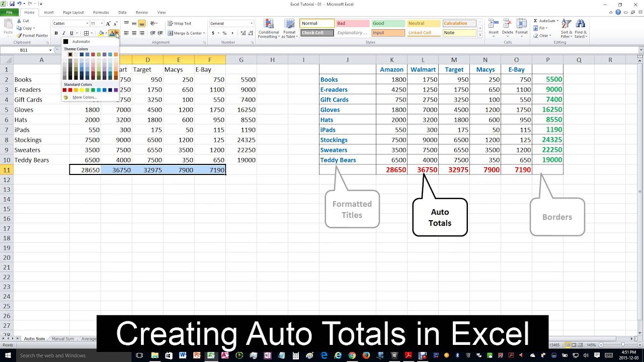Click the Delete cells icon
This screenshot has height=362, width=644.
(508, 24)
